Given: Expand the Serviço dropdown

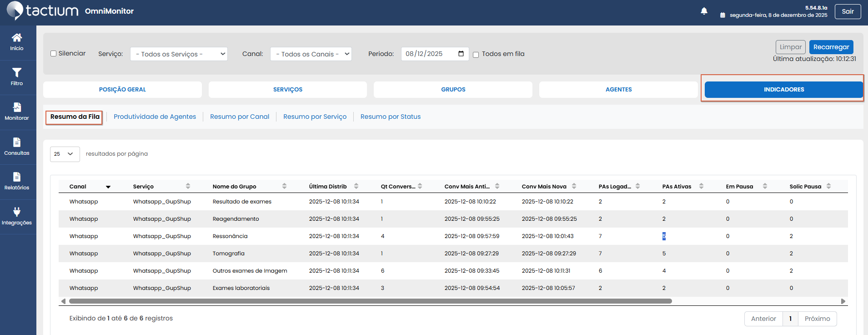Looking at the screenshot, I should pos(179,54).
